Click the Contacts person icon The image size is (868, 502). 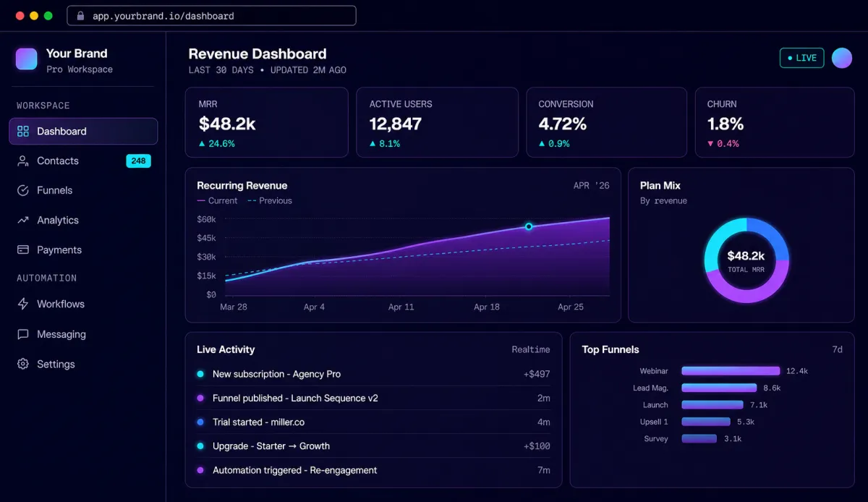click(23, 161)
